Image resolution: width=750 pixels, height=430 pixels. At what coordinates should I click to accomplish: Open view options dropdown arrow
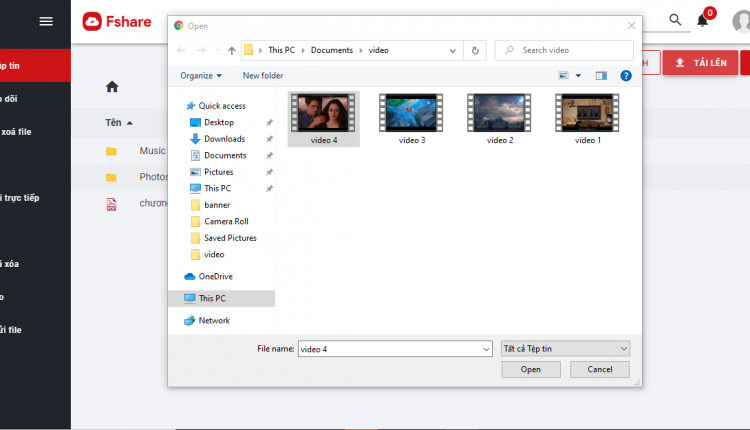(x=578, y=76)
